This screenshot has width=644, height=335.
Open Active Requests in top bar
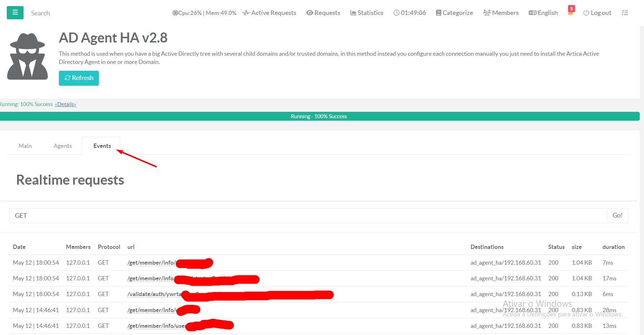click(269, 13)
